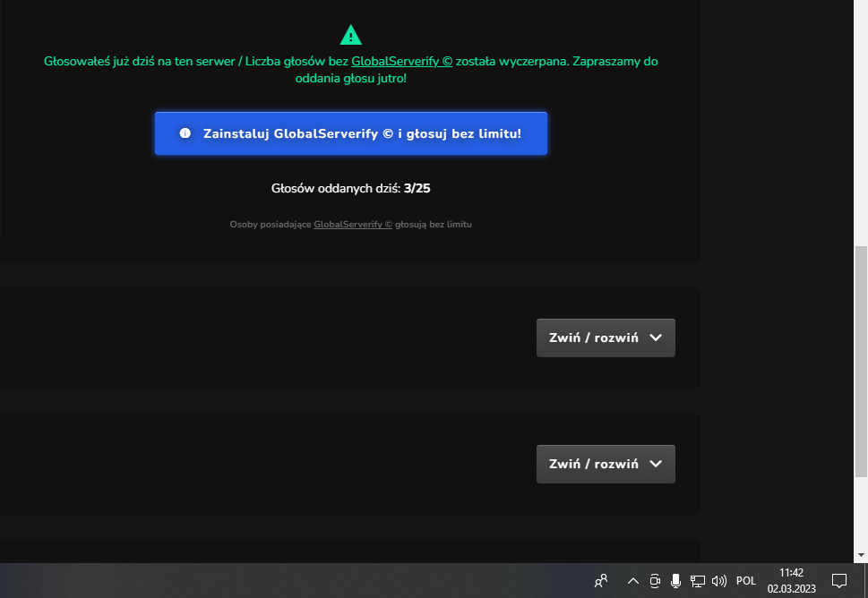Open clock showing 11:42 02.03.2023

792,581
